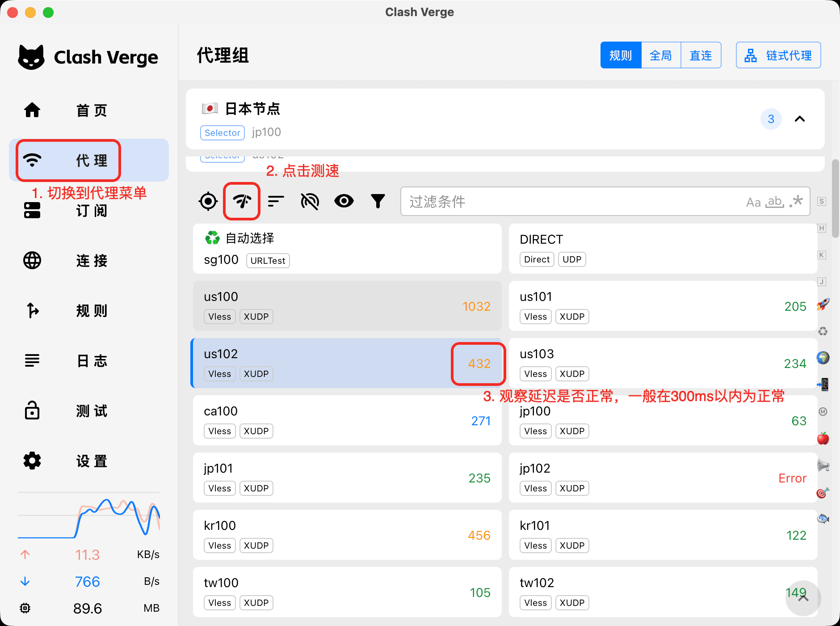Viewport: 840px width, 626px height.
Task: Toggle regular expression in filter
Action: (x=797, y=201)
